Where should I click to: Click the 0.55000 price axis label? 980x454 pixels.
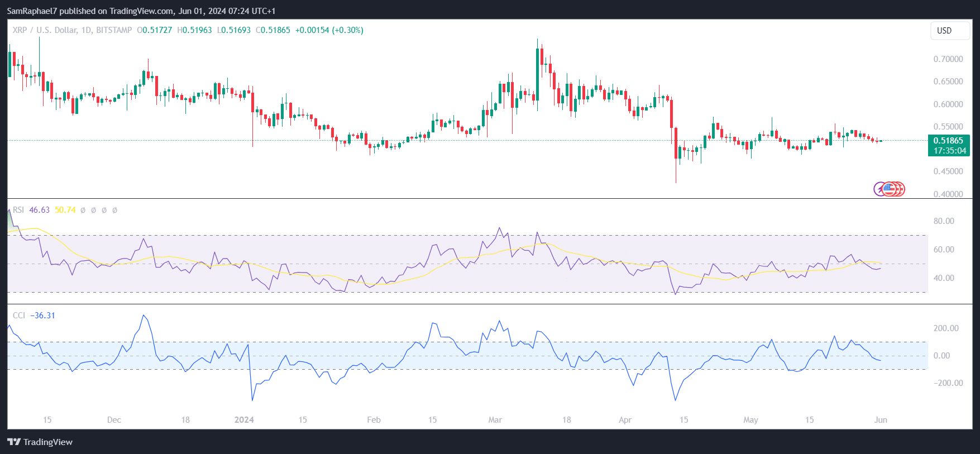coord(948,127)
